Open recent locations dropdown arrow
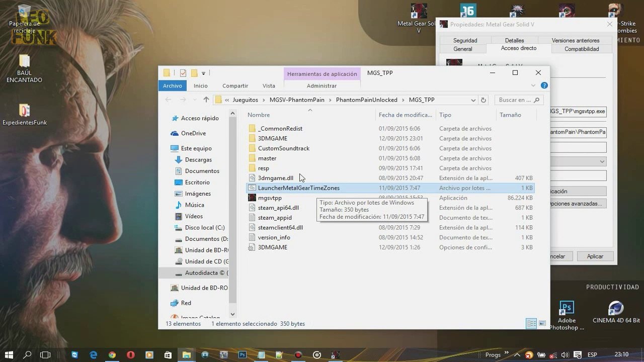644x362 pixels. (195, 100)
